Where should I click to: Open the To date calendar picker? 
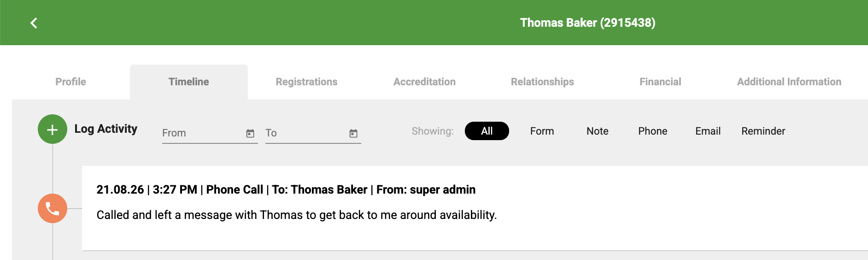tap(353, 133)
